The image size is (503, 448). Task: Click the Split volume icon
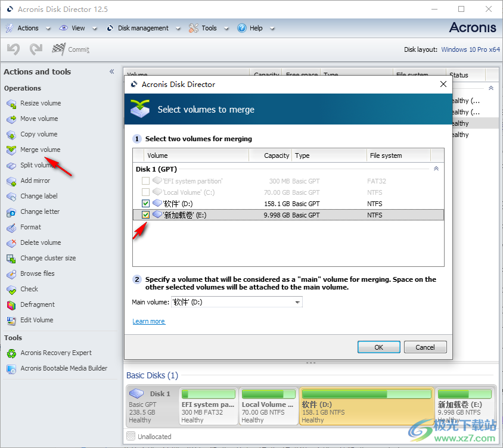click(11, 166)
